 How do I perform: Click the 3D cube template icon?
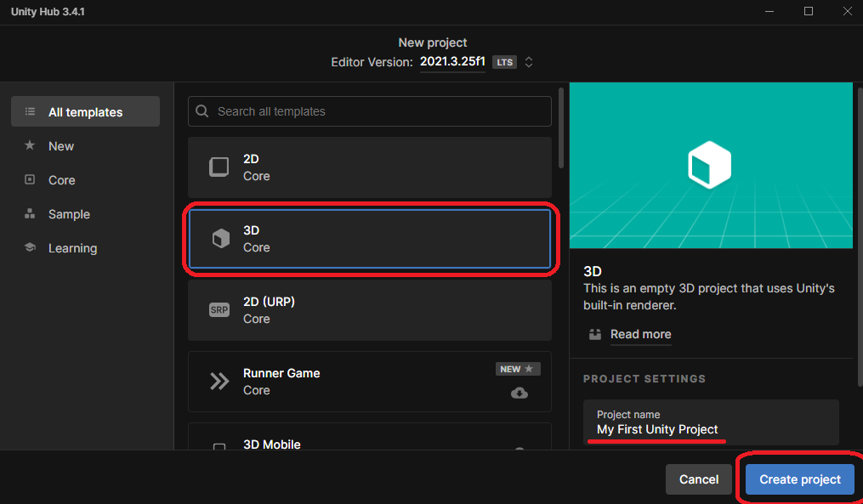pos(220,239)
